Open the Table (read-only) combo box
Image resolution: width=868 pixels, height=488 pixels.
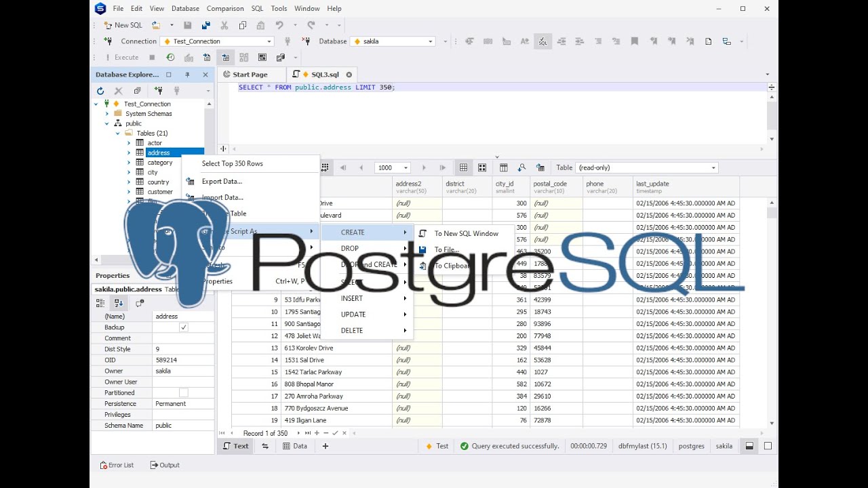coord(646,167)
